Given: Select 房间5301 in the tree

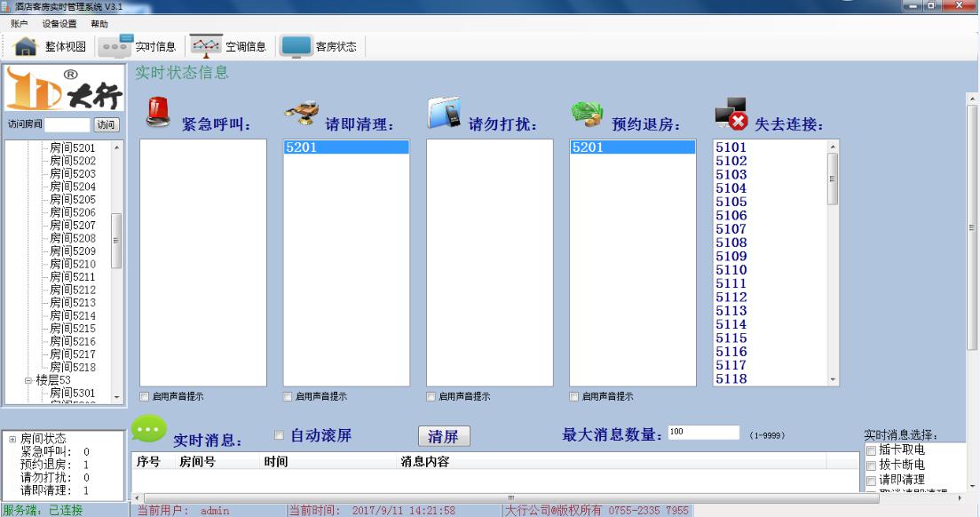Looking at the screenshot, I should (73, 393).
